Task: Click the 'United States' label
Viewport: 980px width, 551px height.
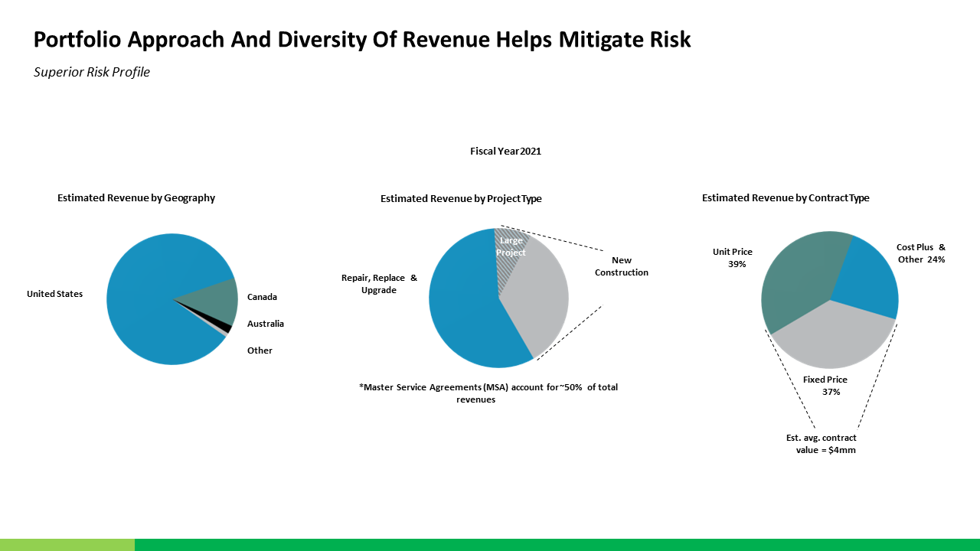Action: click(54, 294)
